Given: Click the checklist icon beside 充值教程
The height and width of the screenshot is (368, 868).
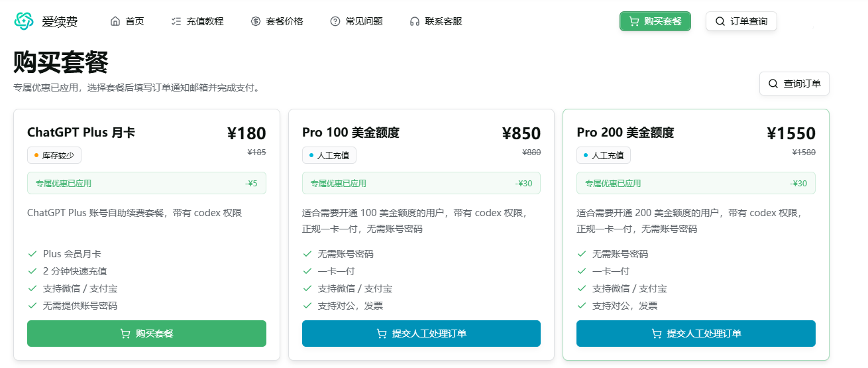Looking at the screenshot, I should 176,21.
